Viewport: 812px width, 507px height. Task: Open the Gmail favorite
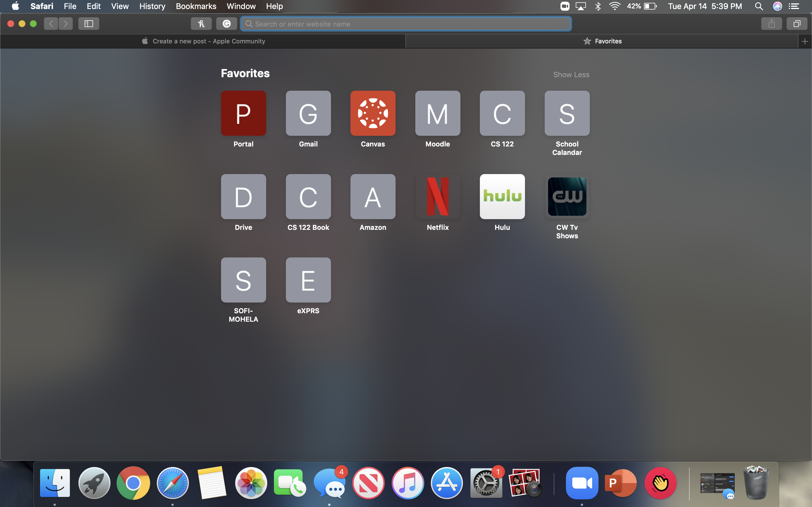(308, 113)
